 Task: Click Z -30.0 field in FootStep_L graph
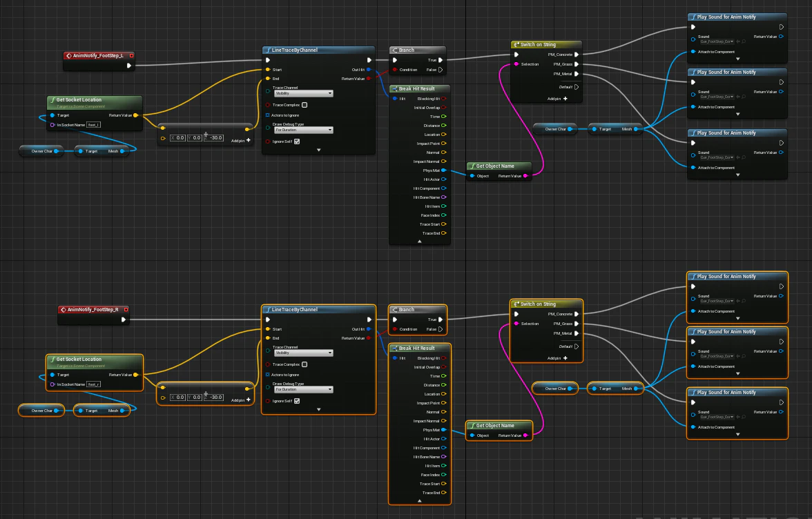(215, 137)
